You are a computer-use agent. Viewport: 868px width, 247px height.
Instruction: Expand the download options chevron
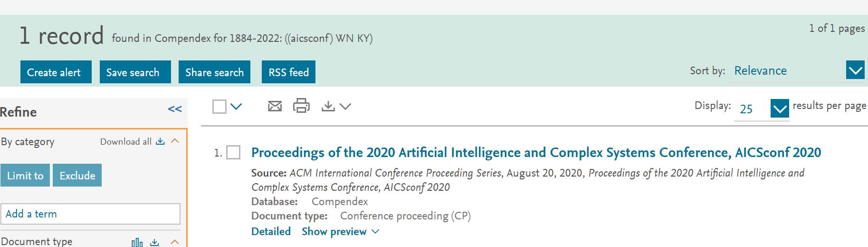[345, 107]
